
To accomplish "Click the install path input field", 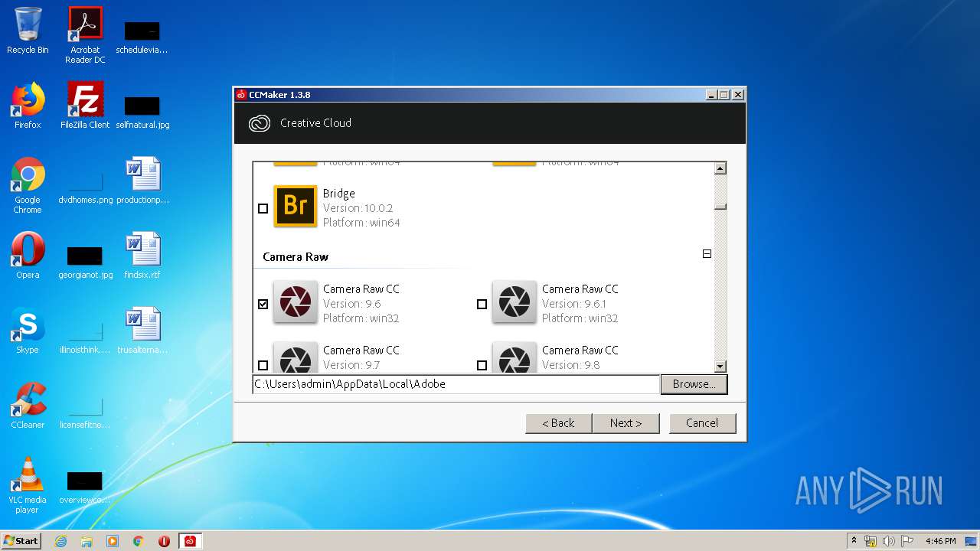I will 456,384.
